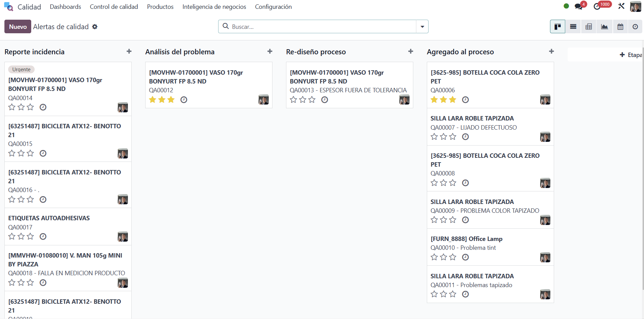
Task: Set third star priority on QA00014 card
Action: 31,107
